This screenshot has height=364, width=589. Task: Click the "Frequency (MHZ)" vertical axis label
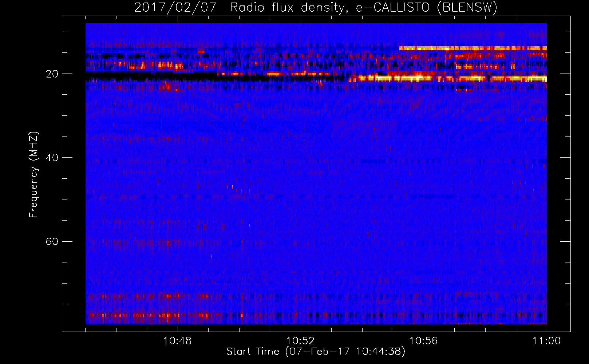33,175
